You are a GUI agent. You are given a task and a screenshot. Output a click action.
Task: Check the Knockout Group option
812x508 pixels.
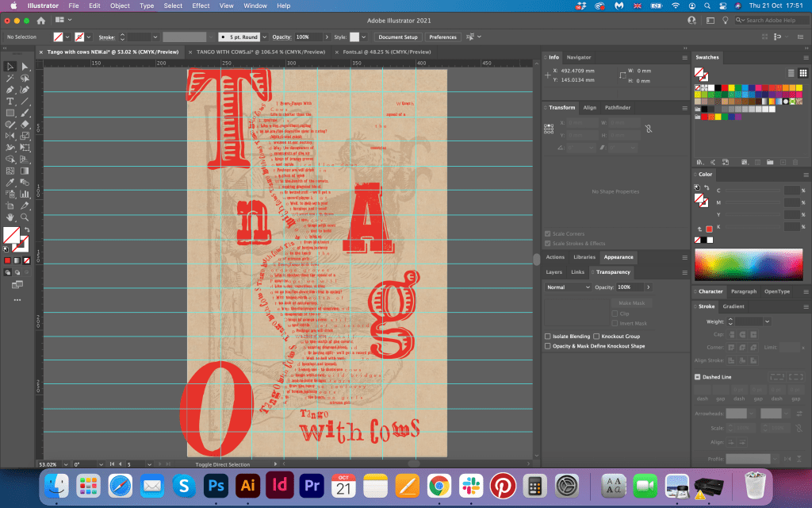click(596, 337)
